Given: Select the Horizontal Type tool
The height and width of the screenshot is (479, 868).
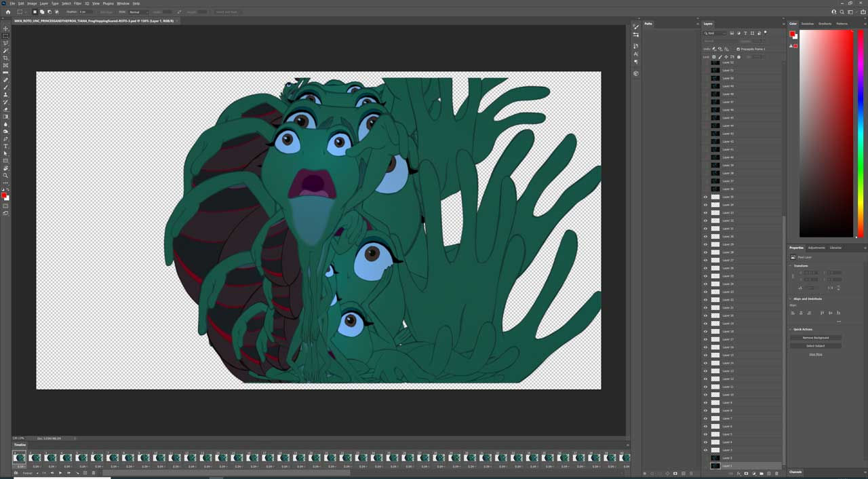Looking at the screenshot, I should (x=6, y=146).
